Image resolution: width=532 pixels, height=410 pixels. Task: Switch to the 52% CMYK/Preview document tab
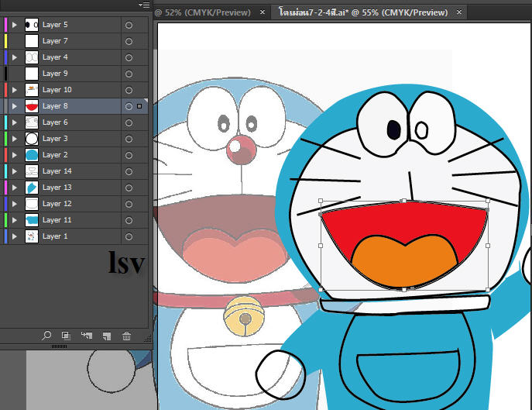click(x=203, y=12)
